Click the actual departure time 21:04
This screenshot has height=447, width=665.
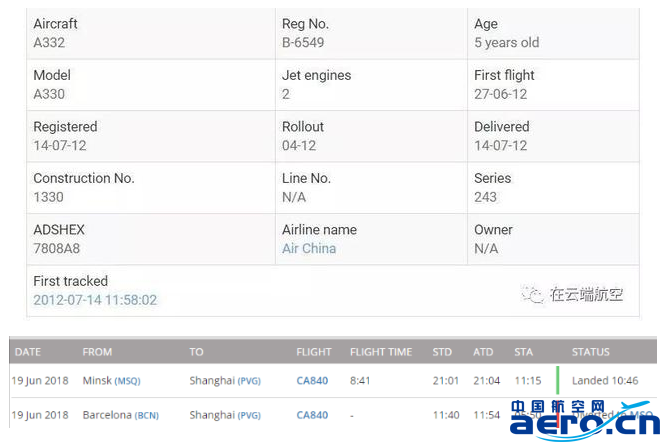[486, 380]
